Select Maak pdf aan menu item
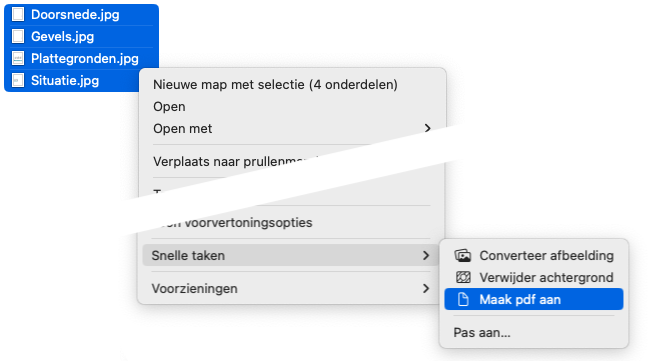Screen dimensions: 655x361 click(534, 299)
